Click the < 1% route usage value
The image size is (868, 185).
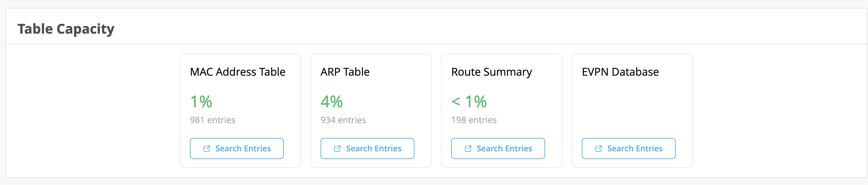(x=469, y=102)
